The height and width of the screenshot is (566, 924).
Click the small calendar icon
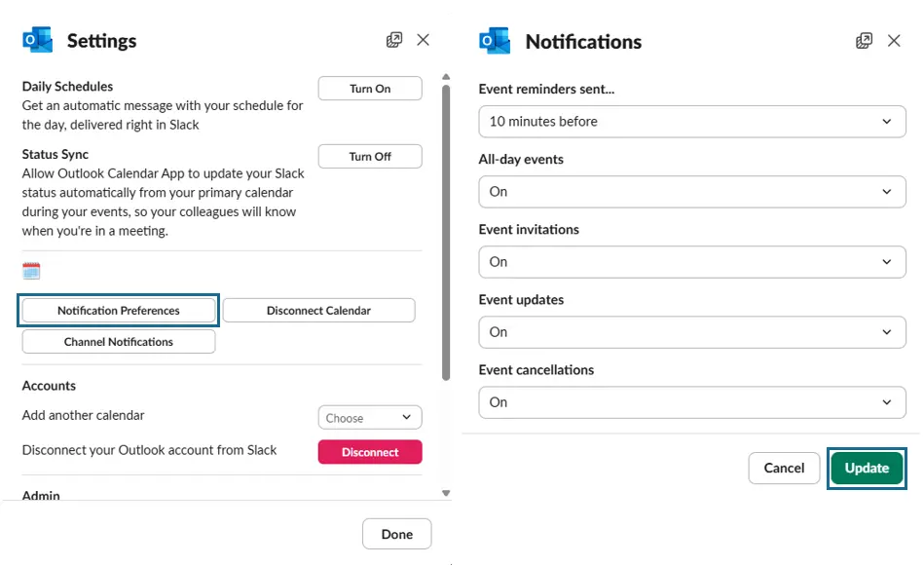(x=31, y=271)
